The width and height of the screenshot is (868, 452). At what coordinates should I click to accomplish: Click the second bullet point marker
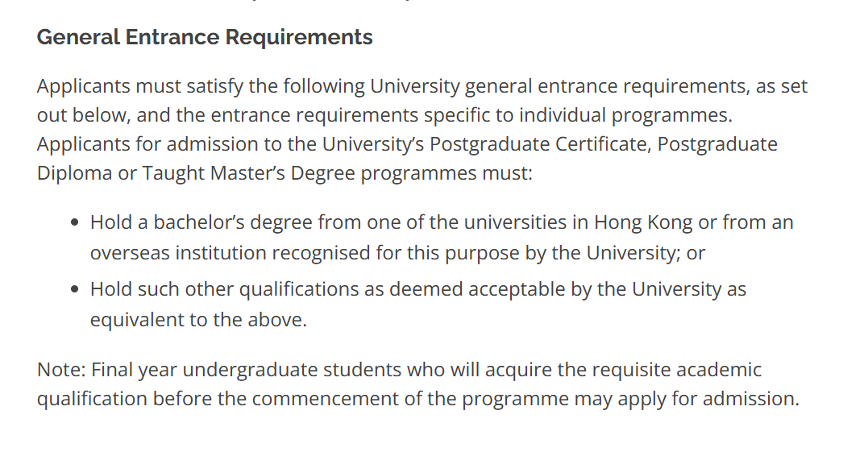(75, 290)
